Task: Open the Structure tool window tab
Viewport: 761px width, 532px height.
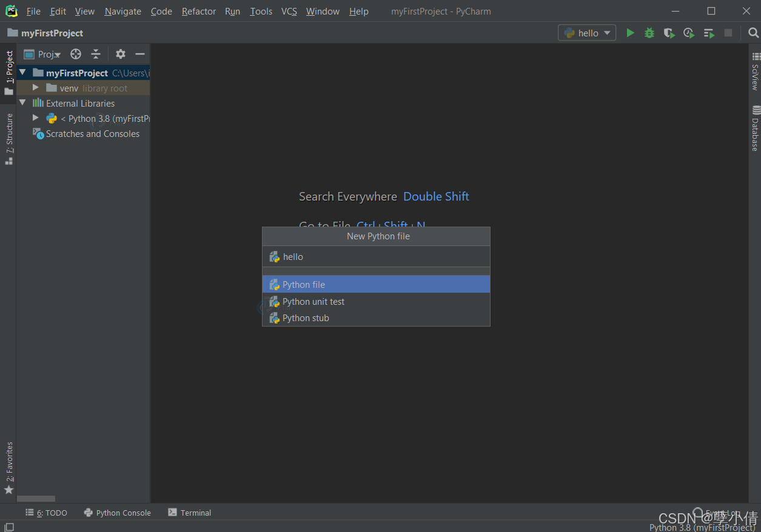Action: (x=9, y=139)
